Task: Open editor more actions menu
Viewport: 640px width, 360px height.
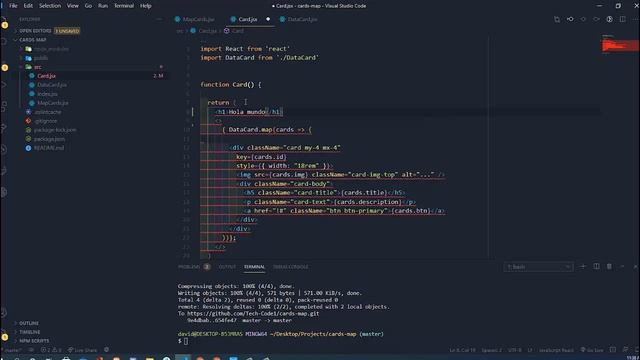Action: (635, 19)
